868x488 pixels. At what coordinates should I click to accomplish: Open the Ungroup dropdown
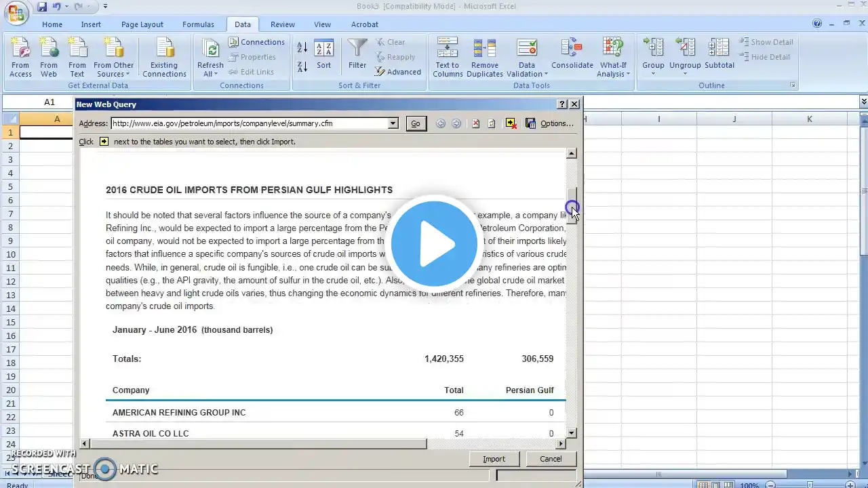[x=685, y=58]
